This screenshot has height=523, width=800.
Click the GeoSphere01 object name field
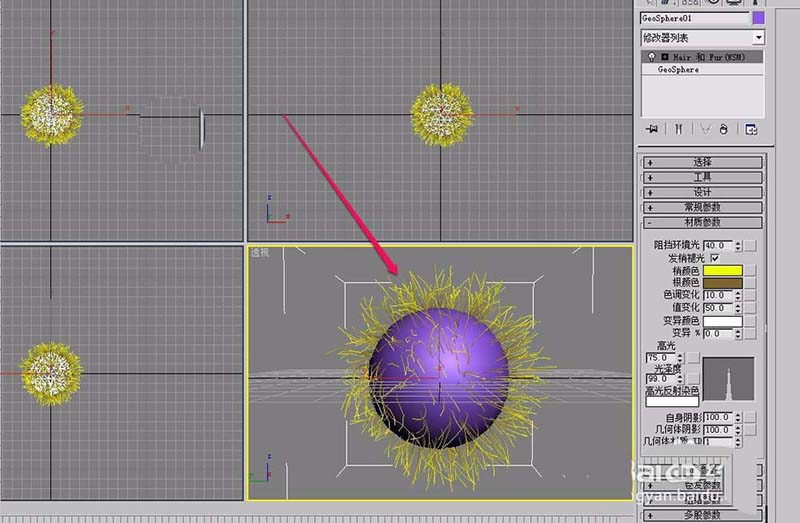tap(694, 18)
